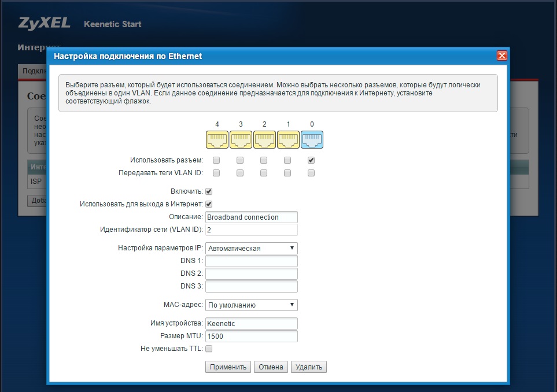The image size is (557, 392).
Task: Click the yellow Ethernet port 2 icon
Action: click(x=264, y=140)
